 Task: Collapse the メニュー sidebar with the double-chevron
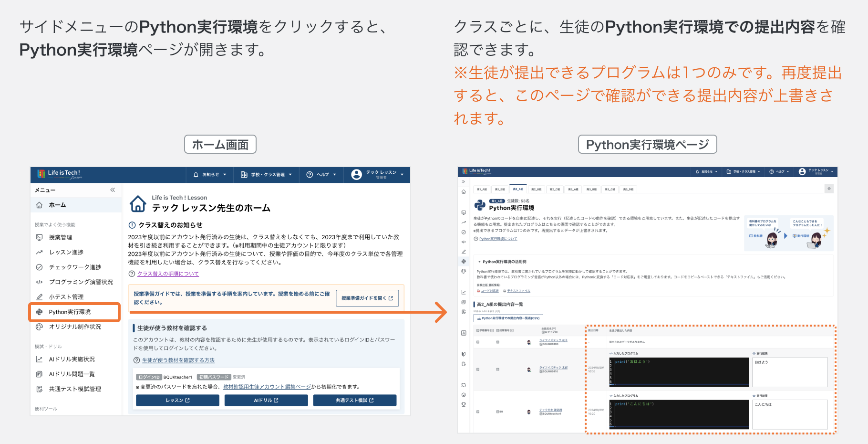pyautogui.click(x=113, y=190)
